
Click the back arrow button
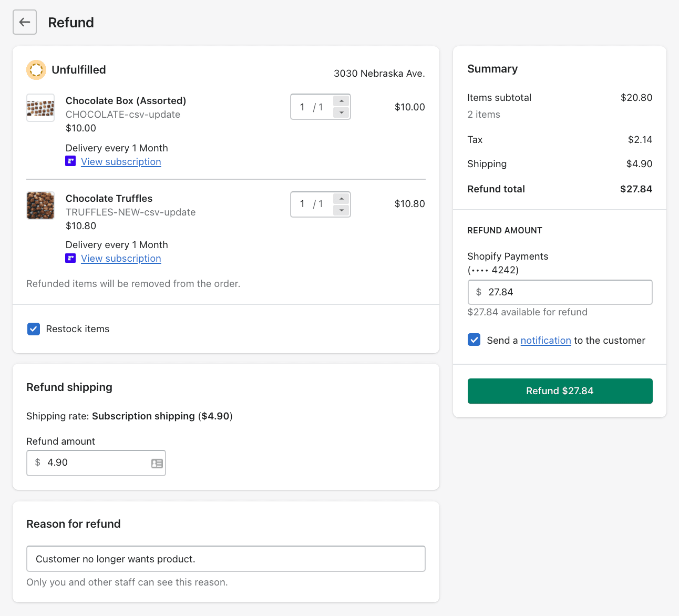point(25,22)
